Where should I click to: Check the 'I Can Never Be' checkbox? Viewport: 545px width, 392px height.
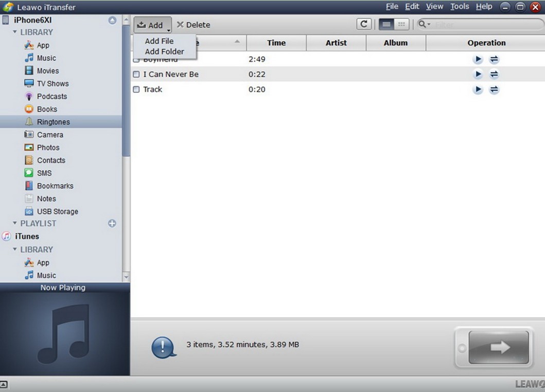(x=136, y=75)
